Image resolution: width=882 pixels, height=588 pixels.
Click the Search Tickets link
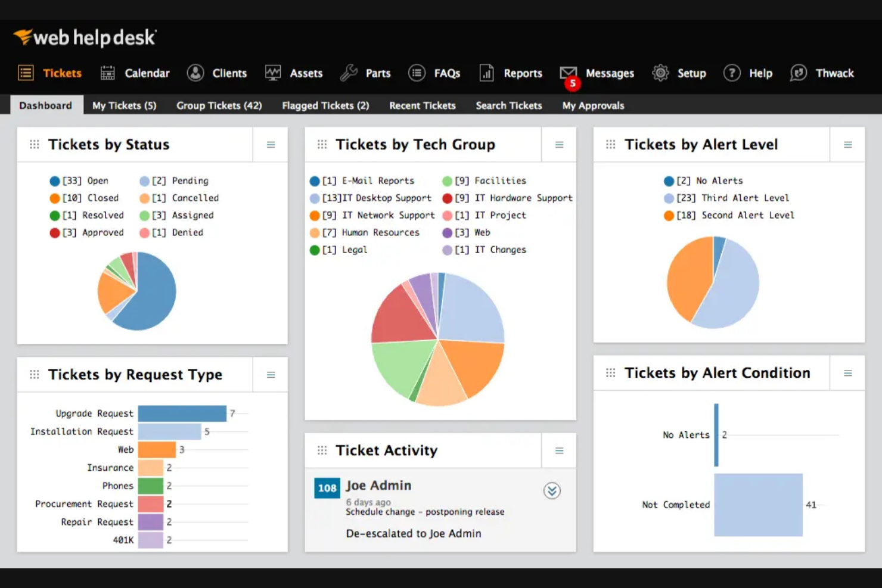[508, 105]
